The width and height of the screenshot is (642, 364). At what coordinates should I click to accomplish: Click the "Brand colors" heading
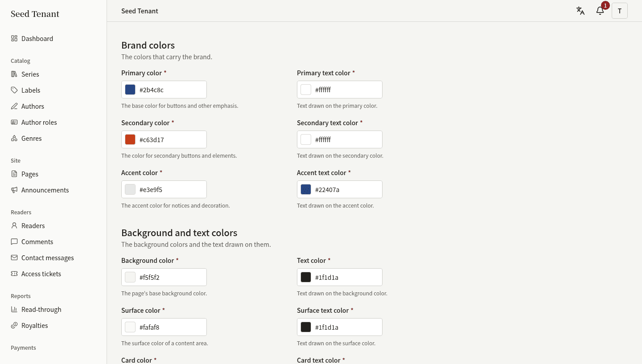(x=148, y=45)
